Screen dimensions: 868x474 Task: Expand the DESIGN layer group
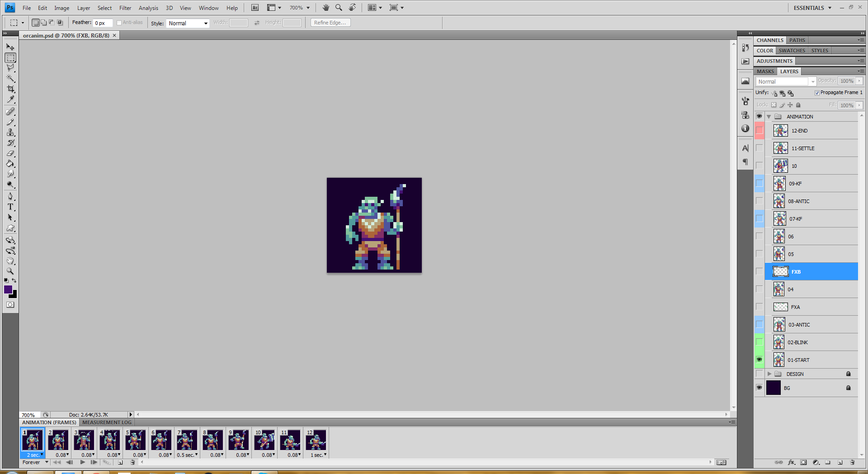(769, 374)
